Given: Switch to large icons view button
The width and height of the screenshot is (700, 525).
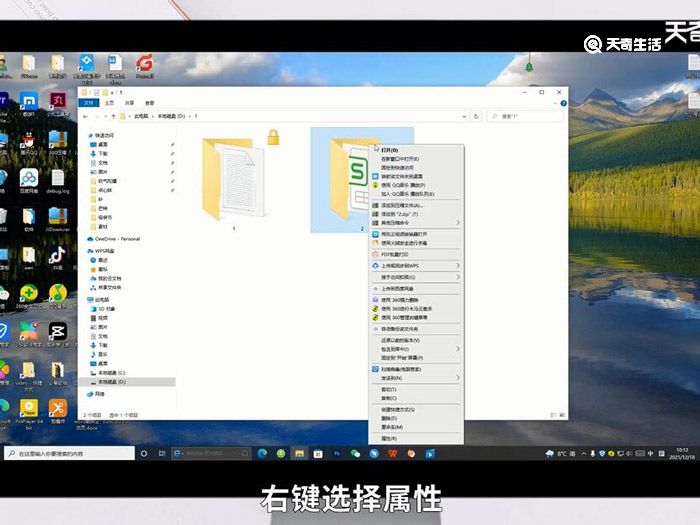Looking at the screenshot, I should (562, 415).
